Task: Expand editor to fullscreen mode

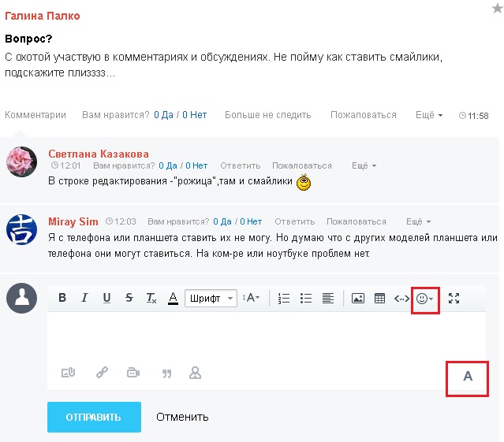Action: 454,298
